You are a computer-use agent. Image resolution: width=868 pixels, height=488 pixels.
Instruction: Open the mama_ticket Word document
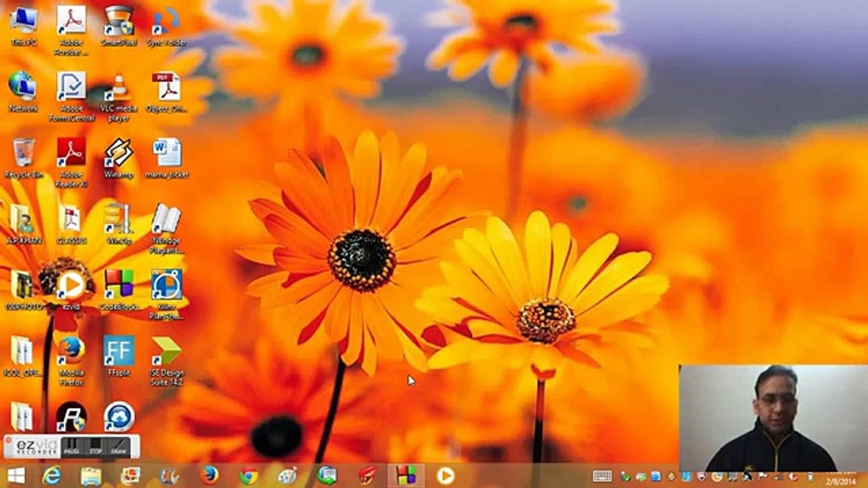[166, 158]
